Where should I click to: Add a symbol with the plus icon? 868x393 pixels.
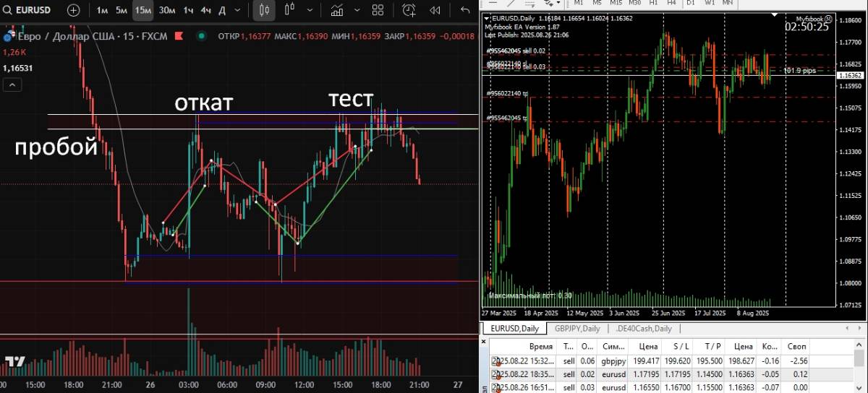[74, 11]
